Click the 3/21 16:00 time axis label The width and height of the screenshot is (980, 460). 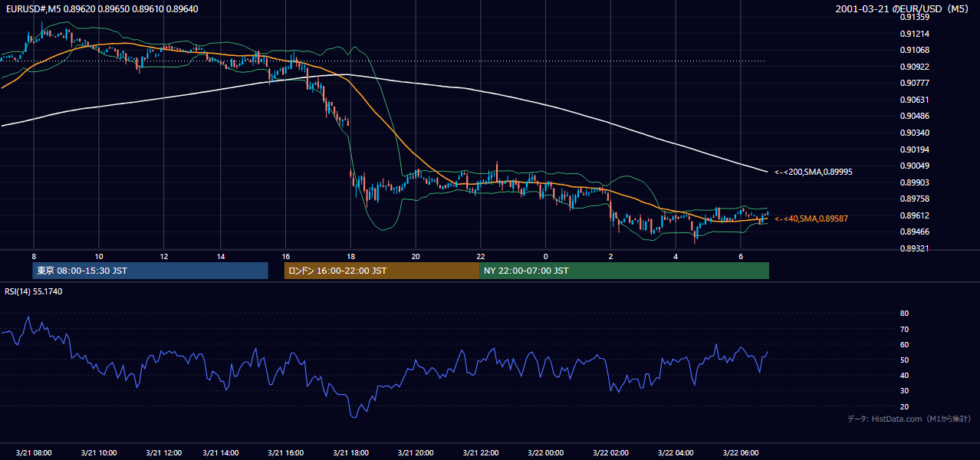pyautogui.click(x=285, y=453)
